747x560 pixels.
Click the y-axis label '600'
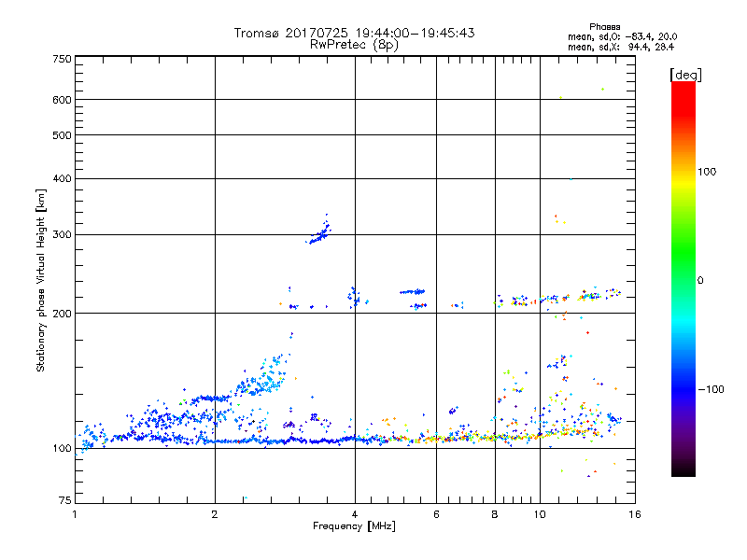click(62, 100)
